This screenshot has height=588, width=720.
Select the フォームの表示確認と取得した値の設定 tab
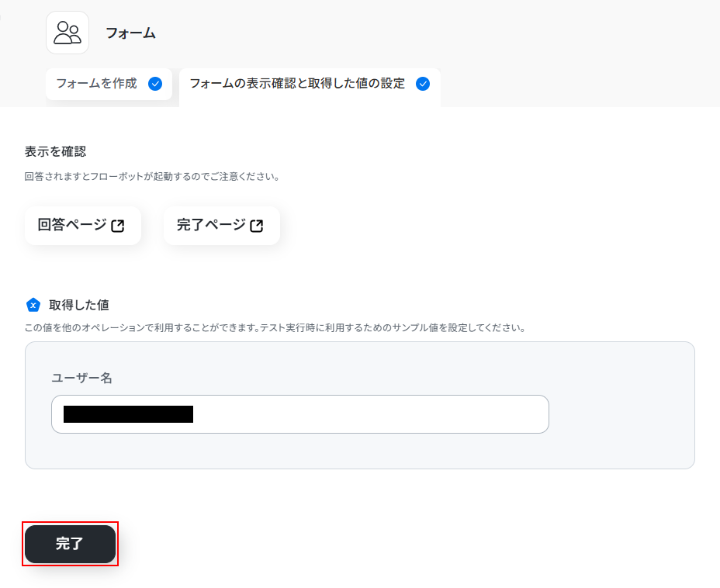[297, 84]
